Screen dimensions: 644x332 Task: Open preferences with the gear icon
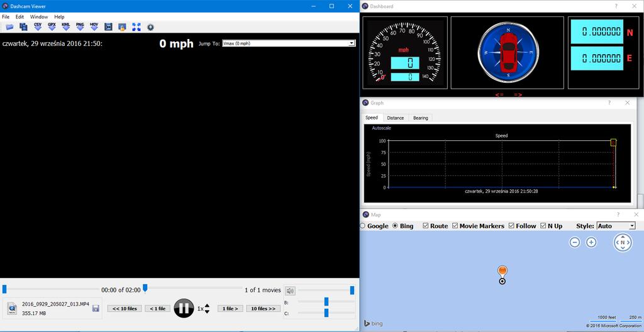click(x=150, y=27)
